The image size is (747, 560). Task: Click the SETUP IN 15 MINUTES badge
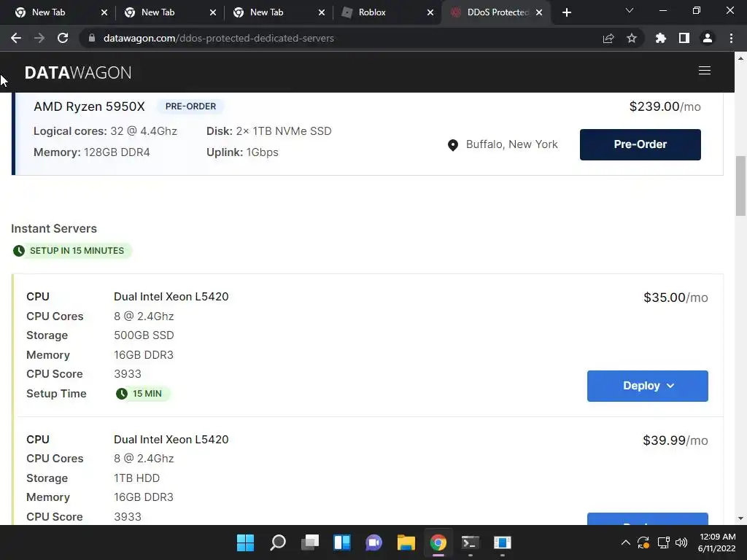point(71,251)
